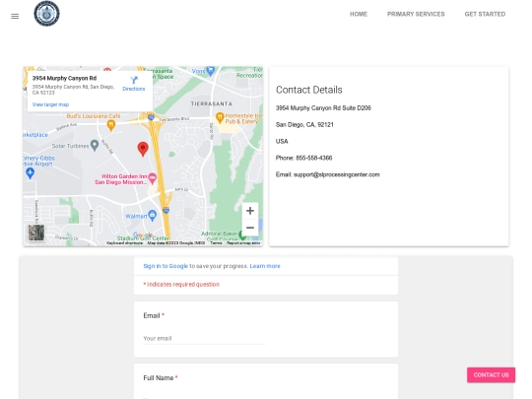
Task: Click the Your email input field
Action: [x=204, y=338]
